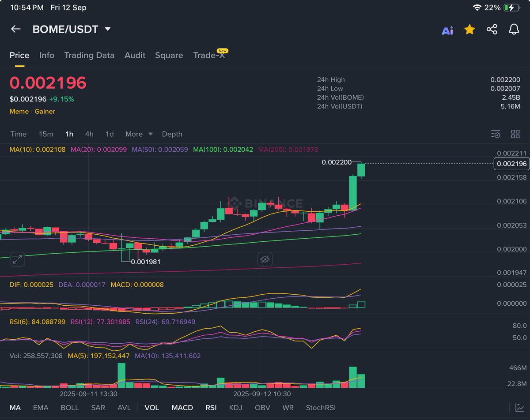Expand chart to fullscreen
This screenshot has width=530, height=420.
click(17, 259)
